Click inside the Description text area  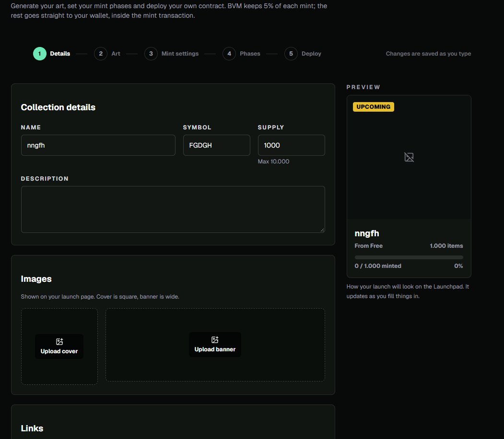coord(173,209)
